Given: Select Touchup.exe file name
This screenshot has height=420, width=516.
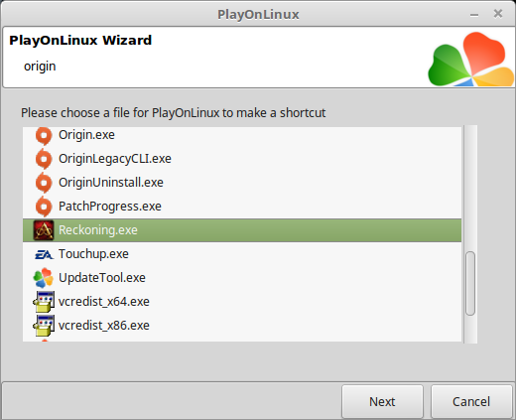Looking at the screenshot, I should pos(93,254).
